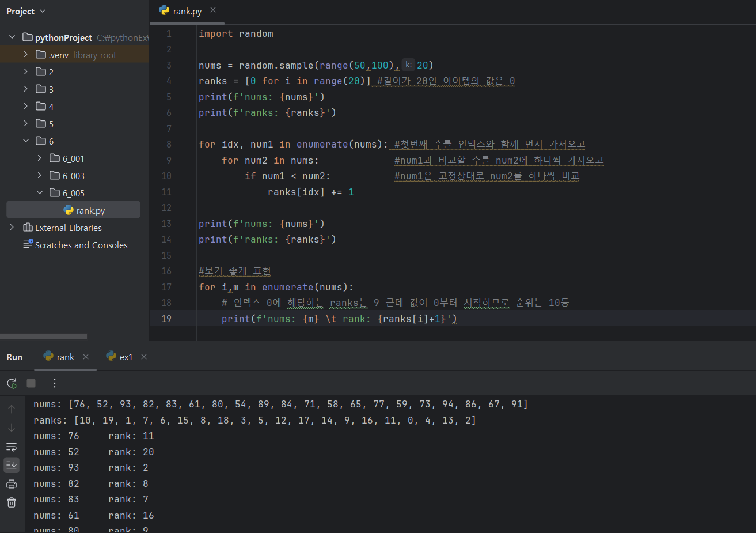Open more run options menu
The width and height of the screenshot is (756, 533).
click(x=55, y=383)
